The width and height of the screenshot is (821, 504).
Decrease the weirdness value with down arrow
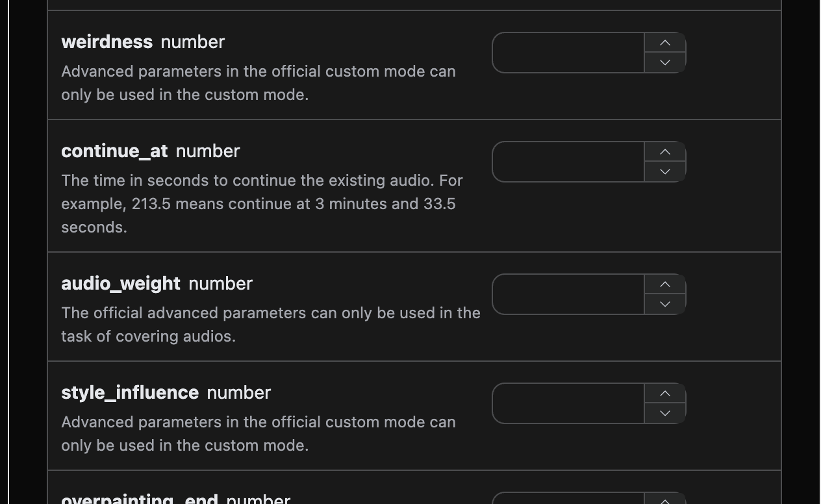pos(664,62)
